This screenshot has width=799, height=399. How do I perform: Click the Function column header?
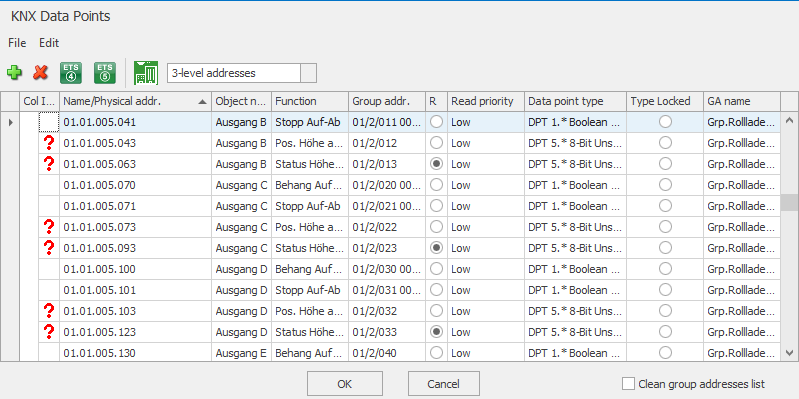(310, 101)
